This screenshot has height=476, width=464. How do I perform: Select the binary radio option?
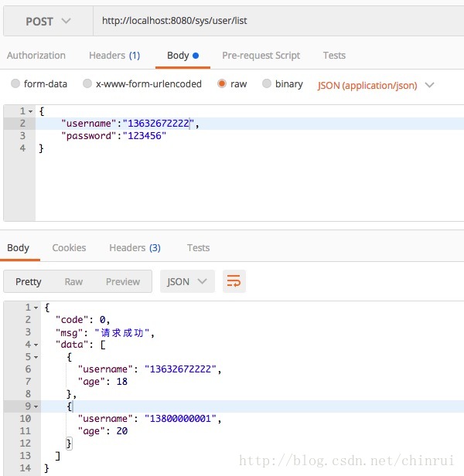click(267, 84)
